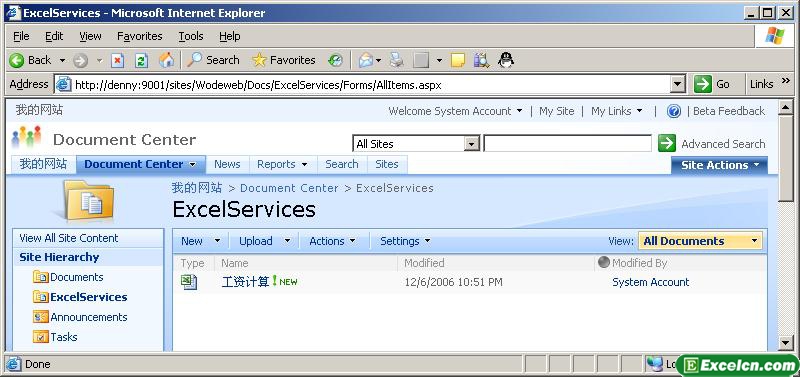800x377 pixels.
Task: Click the Beta Feedback link
Action: click(729, 111)
